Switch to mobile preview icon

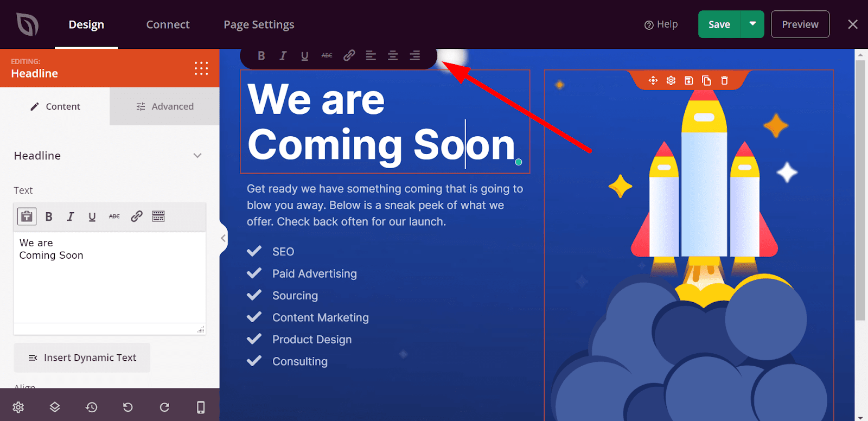(x=201, y=407)
